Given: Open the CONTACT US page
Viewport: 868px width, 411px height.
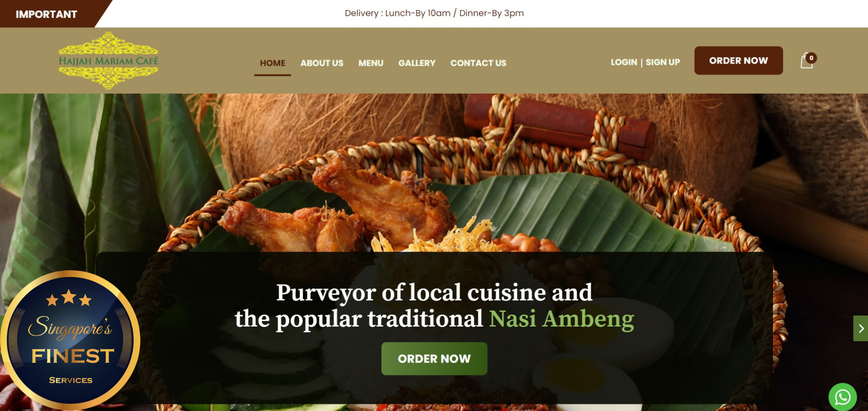Looking at the screenshot, I should coord(478,63).
